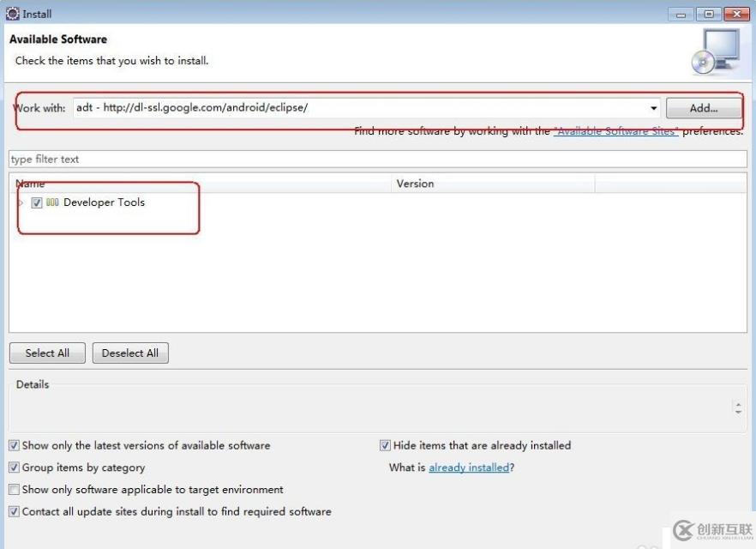This screenshot has height=549, width=756.
Task: Uncheck the Developer Tools checkbox
Action: point(37,203)
